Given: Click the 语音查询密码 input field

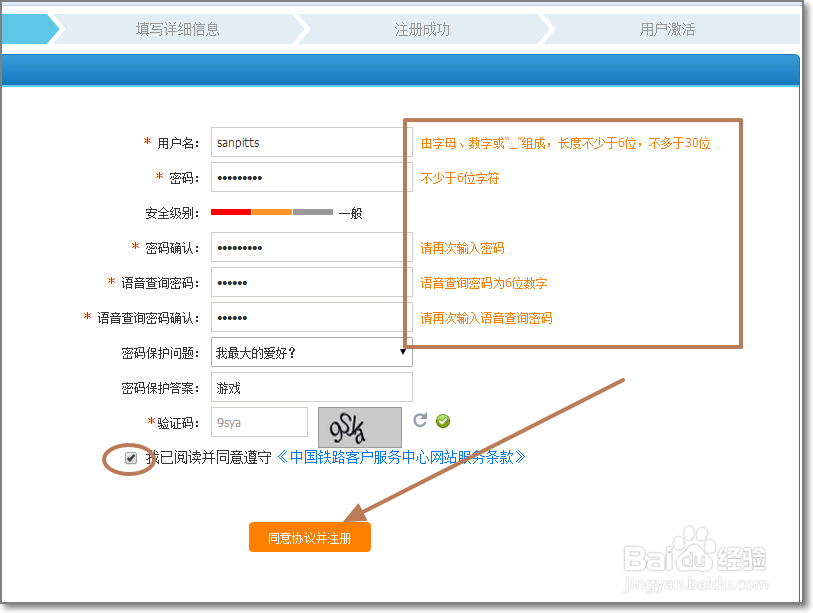Looking at the screenshot, I should 310,282.
